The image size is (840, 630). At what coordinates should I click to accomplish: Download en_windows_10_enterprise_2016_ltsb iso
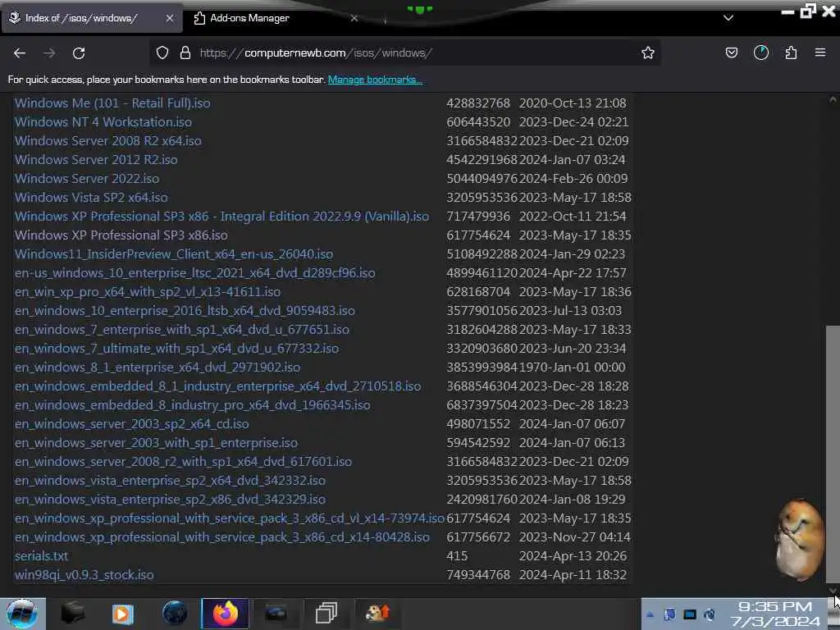click(x=185, y=310)
